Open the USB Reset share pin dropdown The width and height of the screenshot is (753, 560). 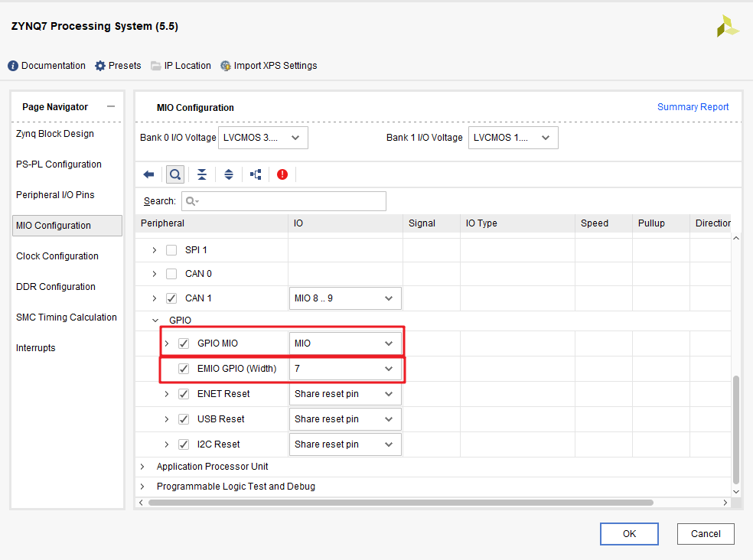(345, 419)
